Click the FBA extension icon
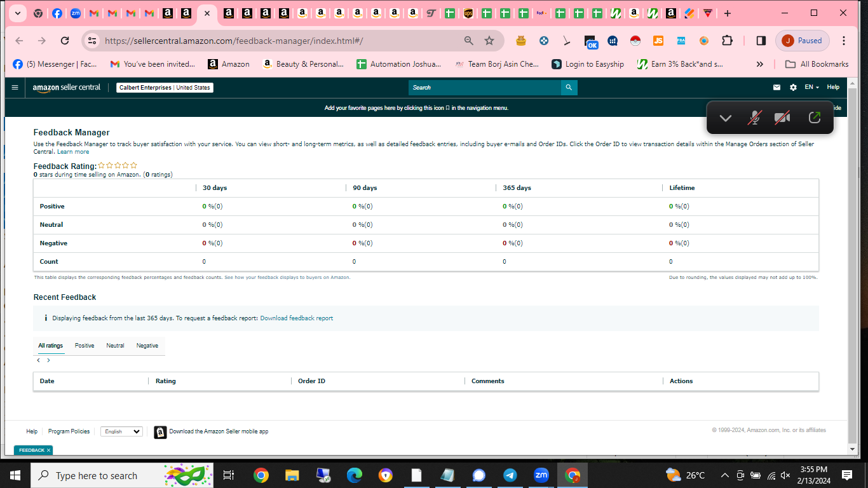 point(681,41)
